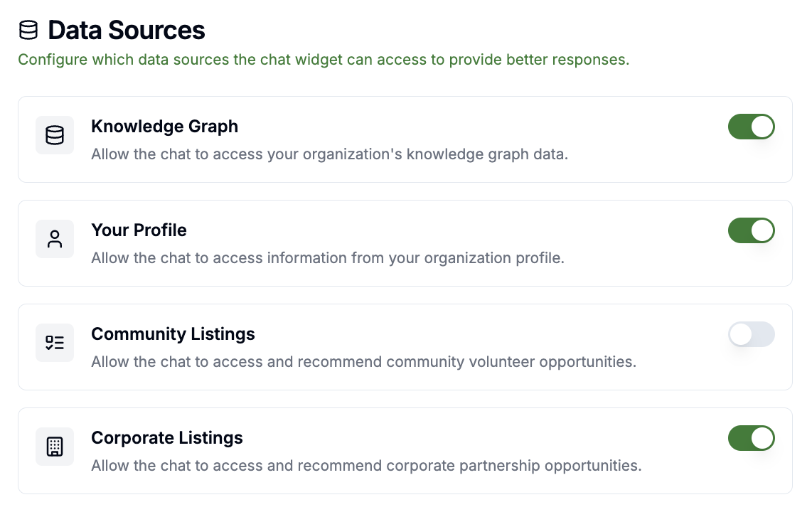Click the knowledge graph data description text
The image size is (812, 512).
[x=329, y=154]
